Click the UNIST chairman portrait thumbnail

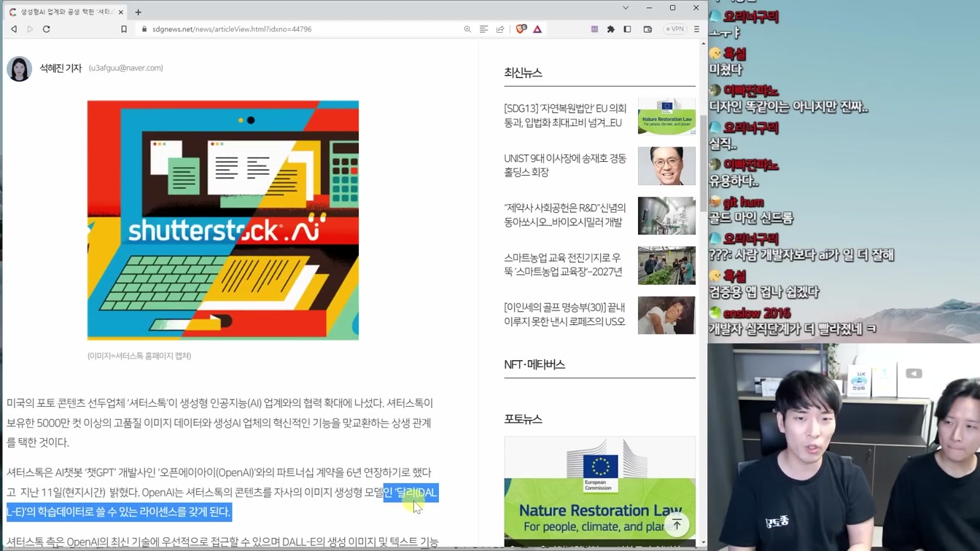666,165
